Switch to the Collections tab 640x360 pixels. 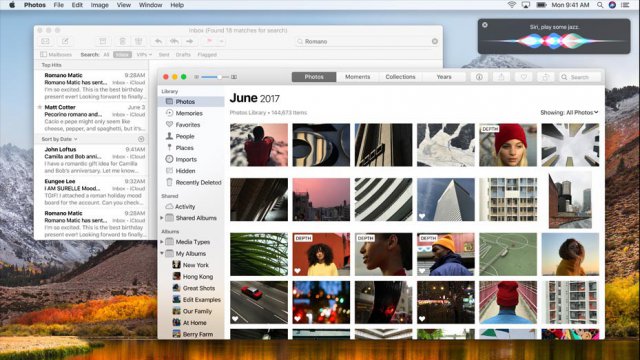pos(400,77)
